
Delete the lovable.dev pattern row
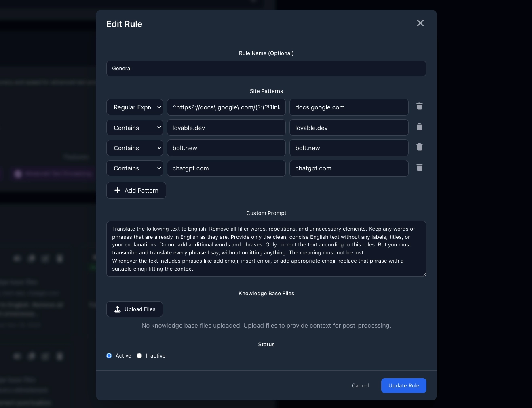point(419,127)
